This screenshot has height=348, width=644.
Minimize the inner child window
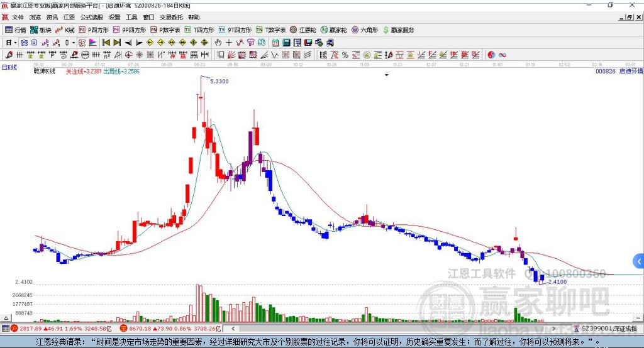tap(622, 17)
